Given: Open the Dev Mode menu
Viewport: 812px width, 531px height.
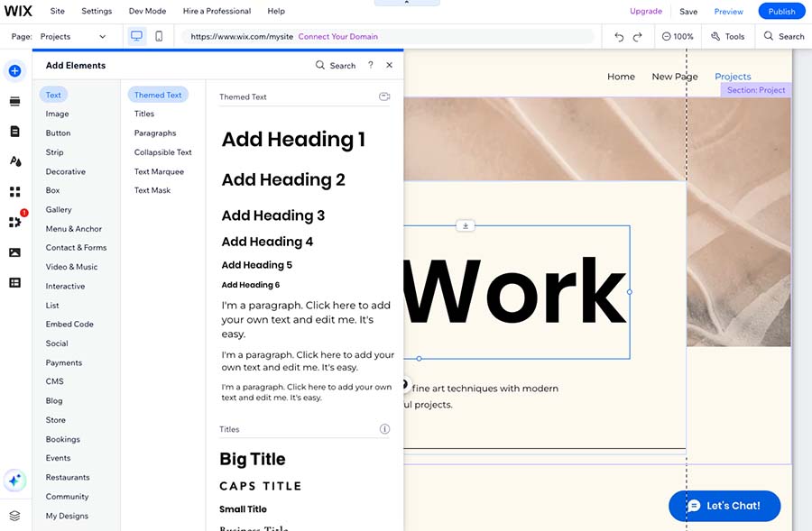Looking at the screenshot, I should click(148, 11).
